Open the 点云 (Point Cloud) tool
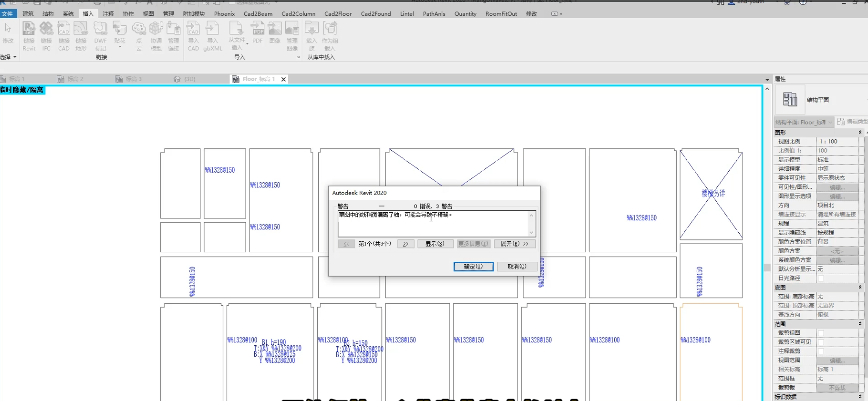 [x=139, y=36]
